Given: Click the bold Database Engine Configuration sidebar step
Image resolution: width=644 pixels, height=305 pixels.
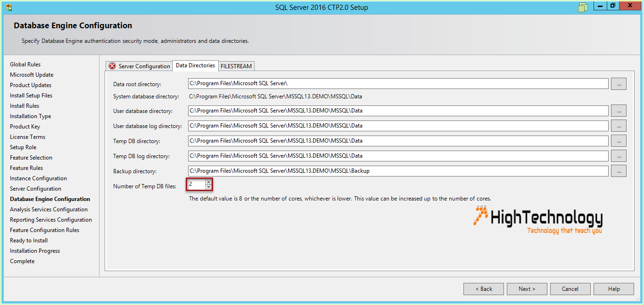Looking at the screenshot, I should click(50, 199).
